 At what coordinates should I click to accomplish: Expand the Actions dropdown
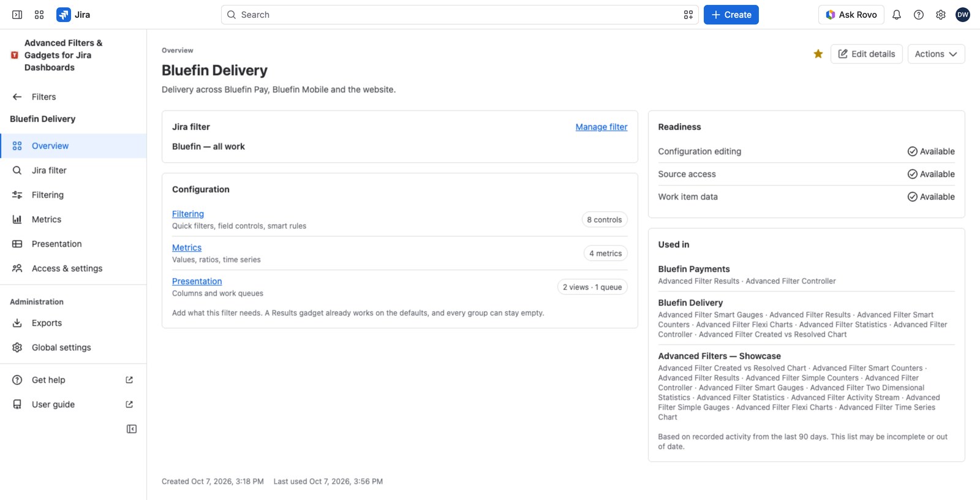click(x=936, y=54)
